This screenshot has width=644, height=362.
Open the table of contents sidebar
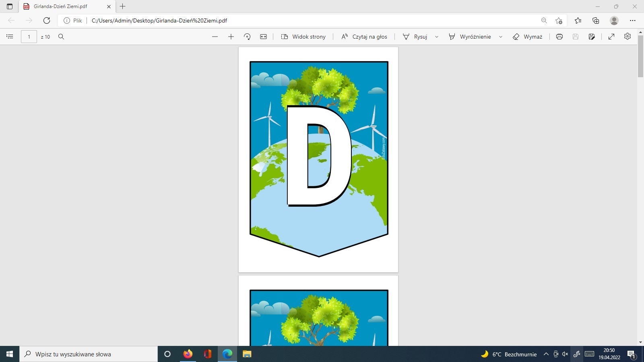pyautogui.click(x=10, y=37)
